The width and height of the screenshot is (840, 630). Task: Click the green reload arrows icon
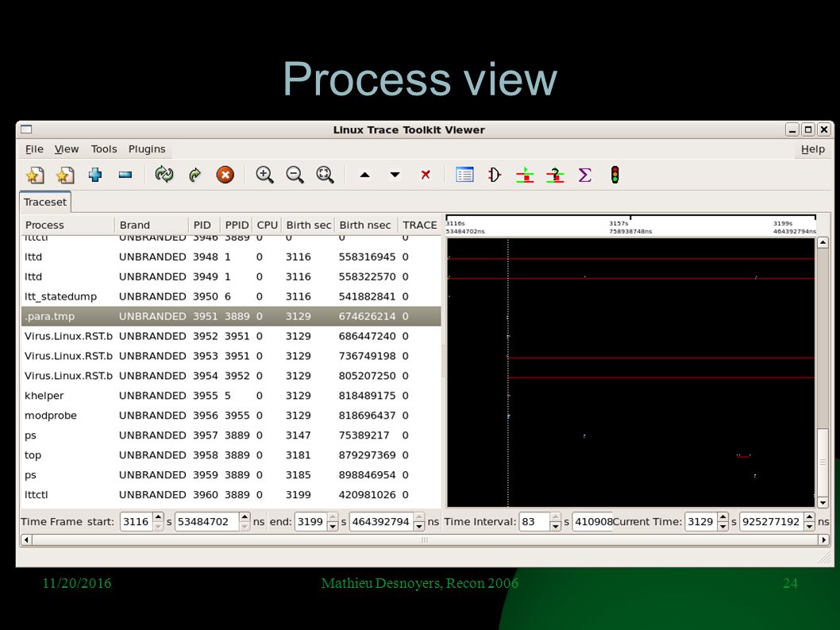click(164, 175)
